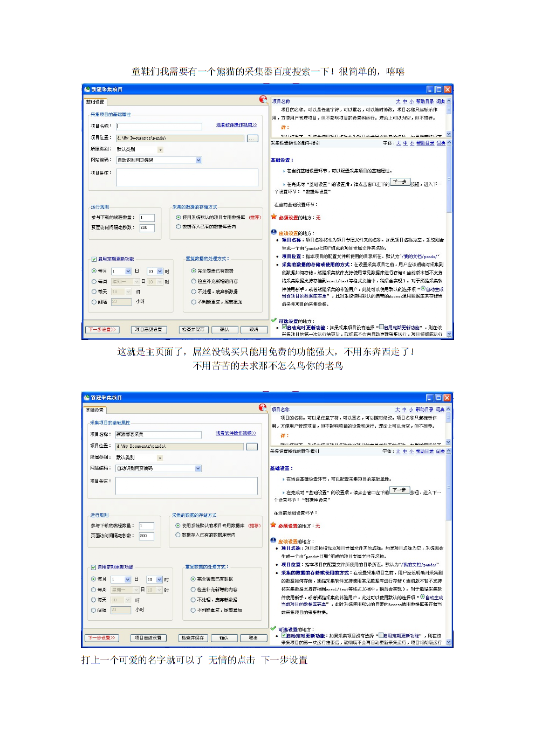Toggle 启用定期更新功能 checkbox in lower dialog
Screen dimensions: 535x756
click(93, 567)
